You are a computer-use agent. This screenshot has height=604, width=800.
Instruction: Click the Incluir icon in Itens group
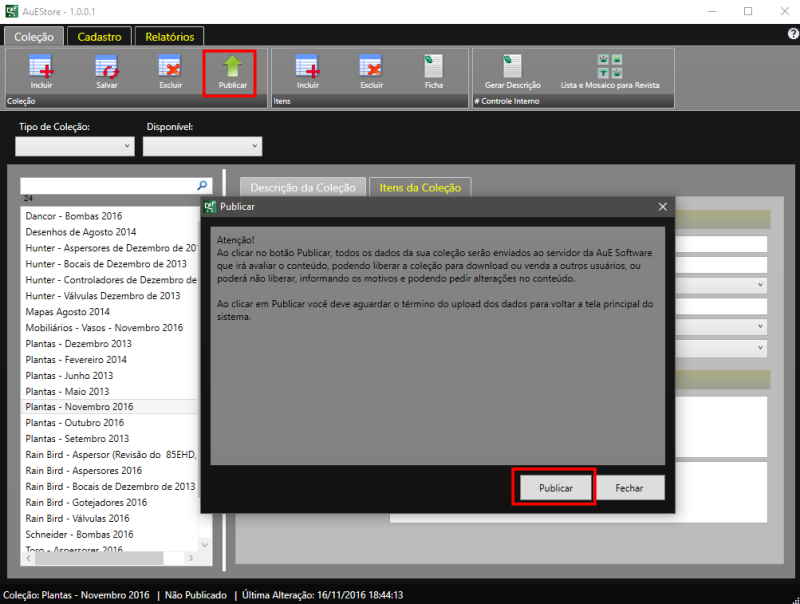308,68
